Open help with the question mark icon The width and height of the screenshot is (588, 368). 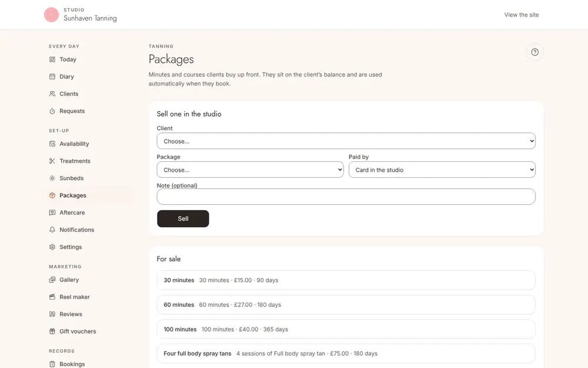point(534,52)
